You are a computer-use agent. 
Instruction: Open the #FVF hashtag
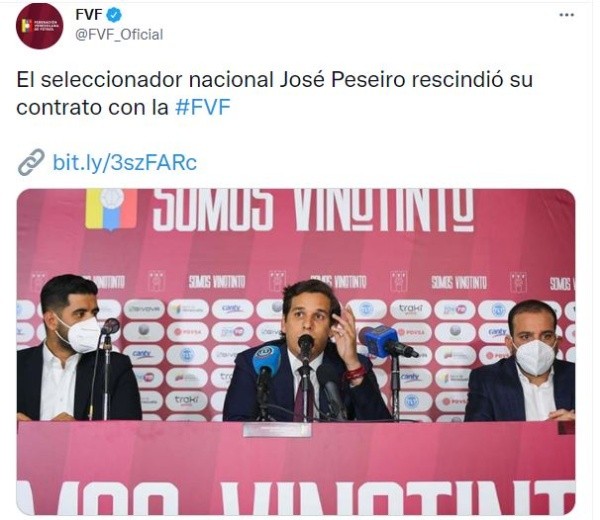[x=203, y=107]
